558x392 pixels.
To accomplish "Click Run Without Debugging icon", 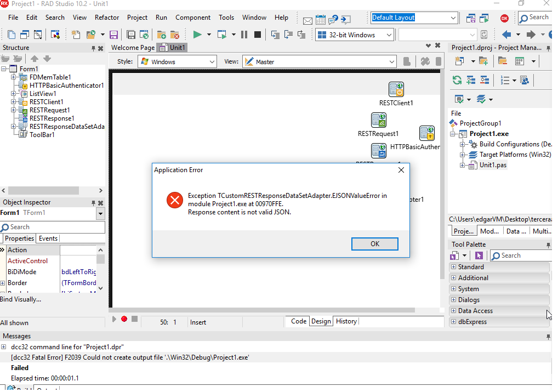I will coord(221,35).
